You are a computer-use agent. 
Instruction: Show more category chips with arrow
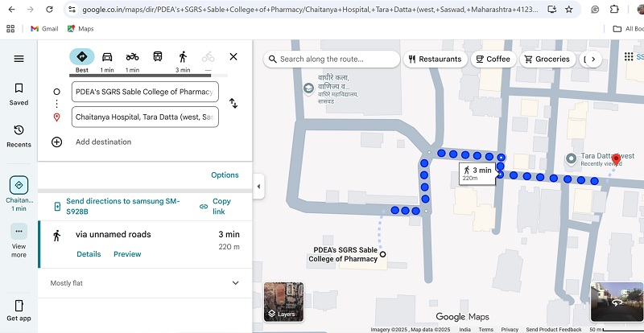tap(593, 59)
